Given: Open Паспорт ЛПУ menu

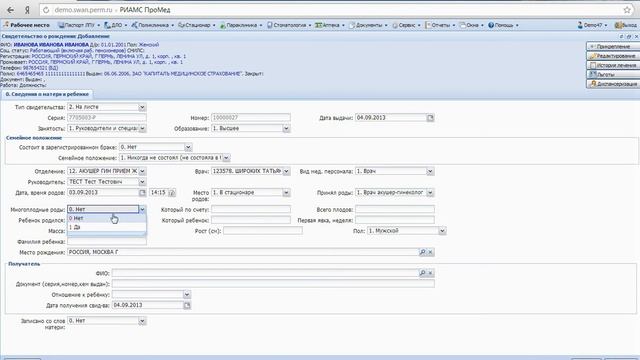Looking at the screenshot, I should tap(79, 25).
